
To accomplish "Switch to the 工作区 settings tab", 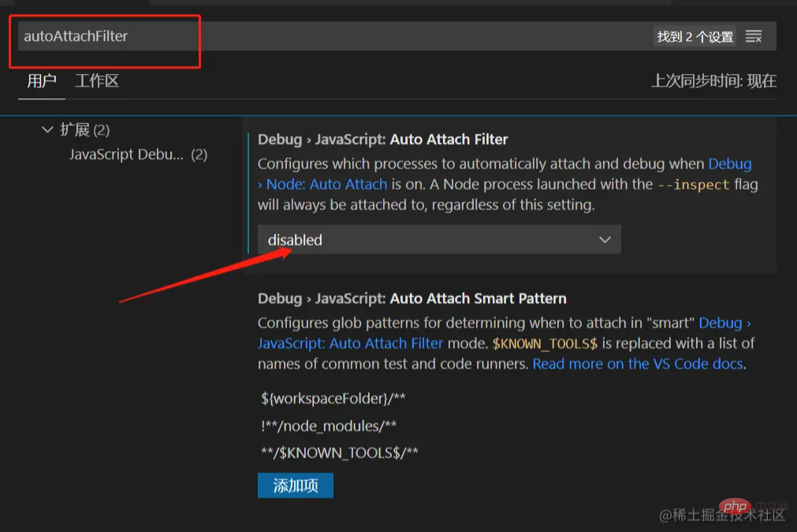I will (x=96, y=80).
